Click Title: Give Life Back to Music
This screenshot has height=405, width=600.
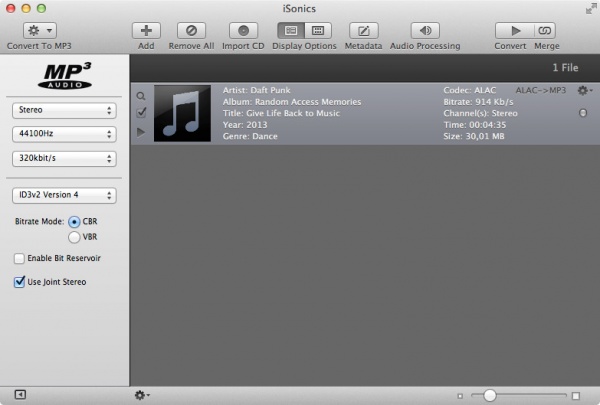[x=281, y=113]
